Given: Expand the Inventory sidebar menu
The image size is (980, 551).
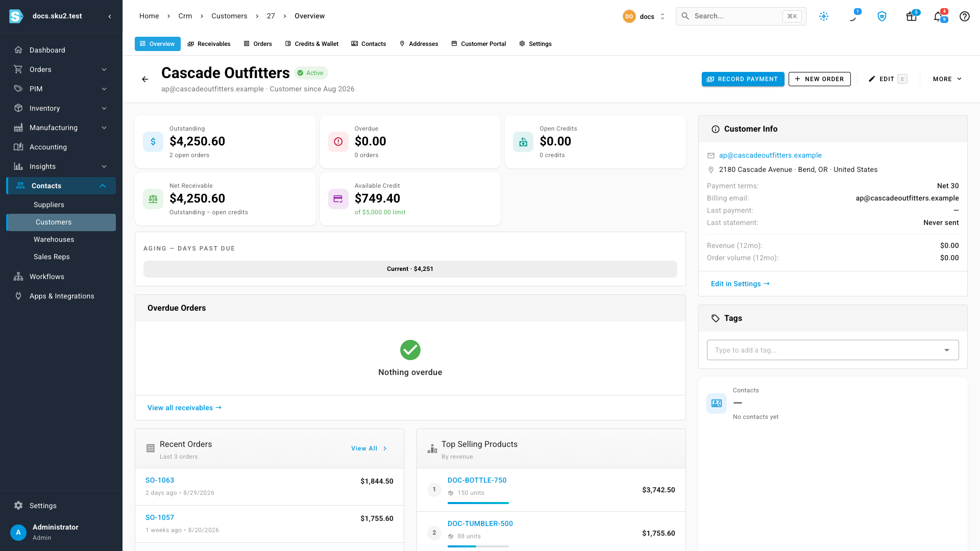Looking at the screenshot, I should [x=104, y=108].
